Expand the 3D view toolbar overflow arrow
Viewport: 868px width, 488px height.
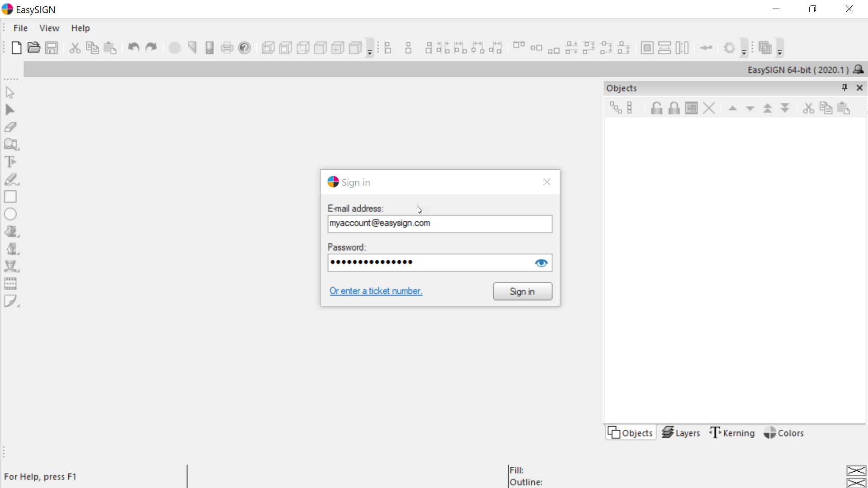click(x=370, y=48)
